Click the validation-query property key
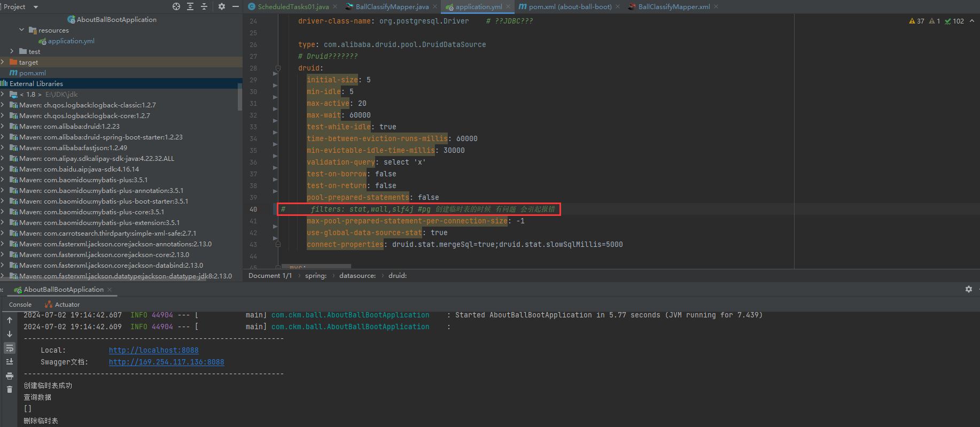Screen dimensions: 980x427 (341, 162)
